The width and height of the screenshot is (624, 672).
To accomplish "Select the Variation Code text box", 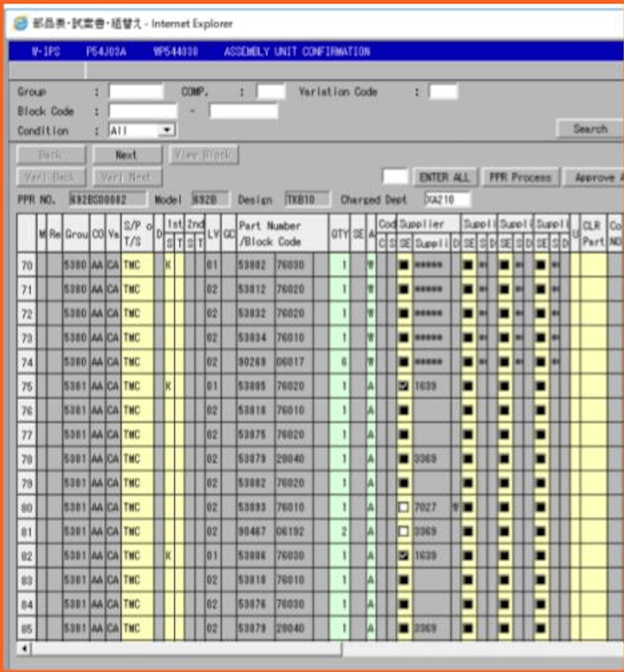I will 443,92.
